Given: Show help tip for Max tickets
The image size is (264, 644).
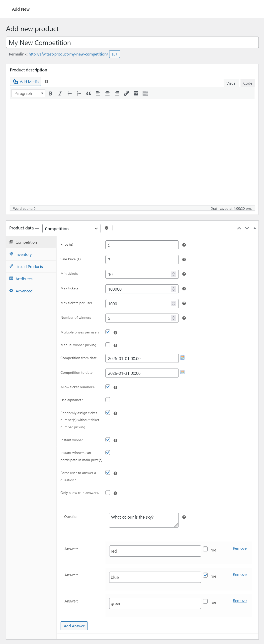Looking at the screenshot, I should click(x=184, y=289).
